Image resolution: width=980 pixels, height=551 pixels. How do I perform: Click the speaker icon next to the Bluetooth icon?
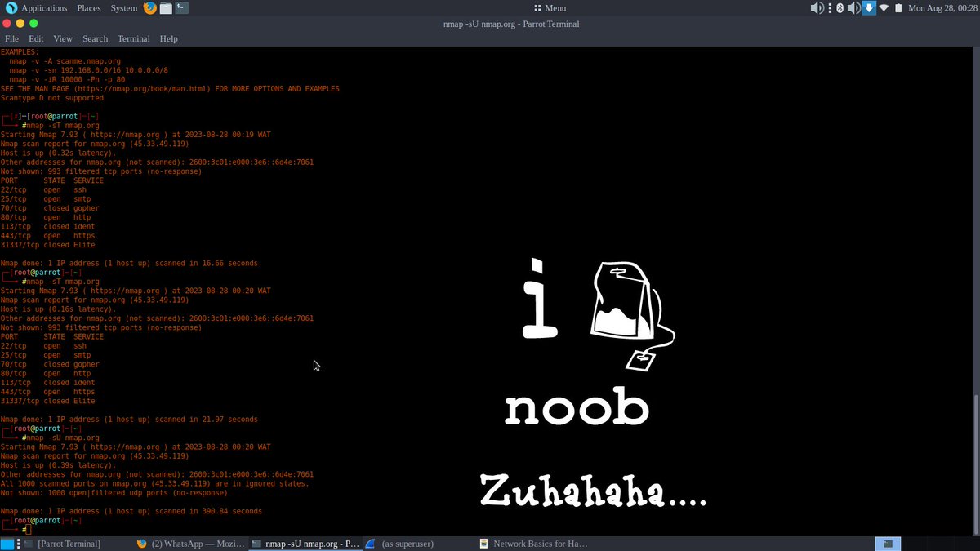click(853, 7)
